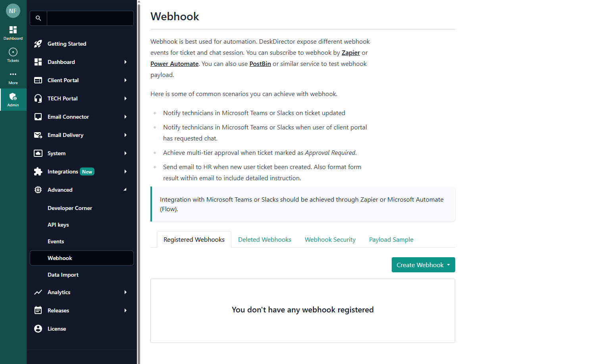Click the License account icon

pos(38,329)
